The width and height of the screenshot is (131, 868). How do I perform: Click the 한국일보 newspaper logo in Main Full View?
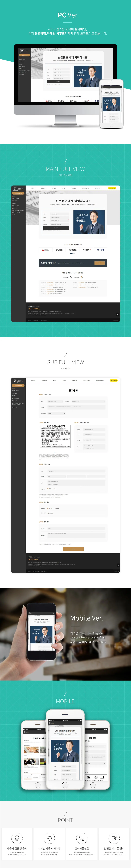tap(73, 250)
